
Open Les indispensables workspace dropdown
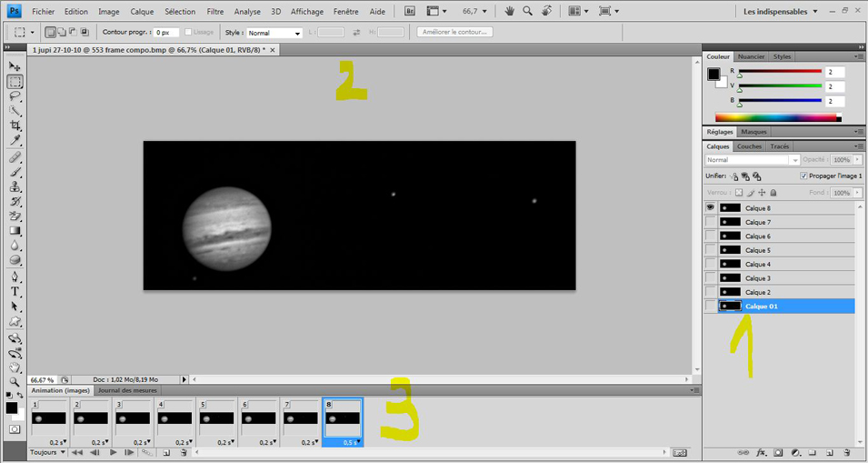[779, 11]
